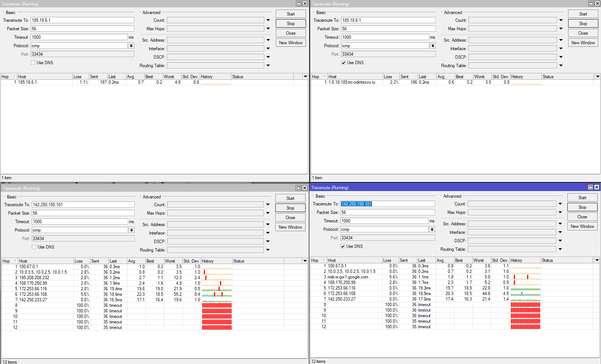Image resolution: width=601 pixels, height=364 pixels.
Task: Open Protocol dropdown in bottom-right Traceroute window
Action: point(432,229)
